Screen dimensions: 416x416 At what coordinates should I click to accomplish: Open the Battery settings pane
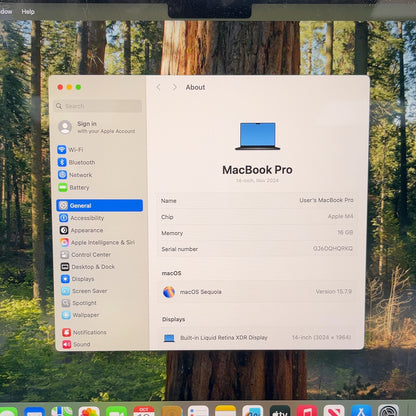coord(74,187)
